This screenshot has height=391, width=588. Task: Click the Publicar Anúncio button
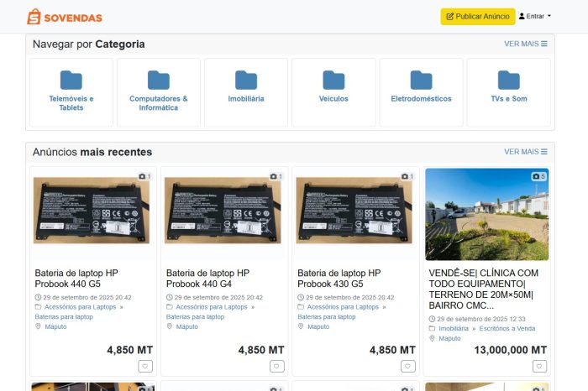coord(478,17)
